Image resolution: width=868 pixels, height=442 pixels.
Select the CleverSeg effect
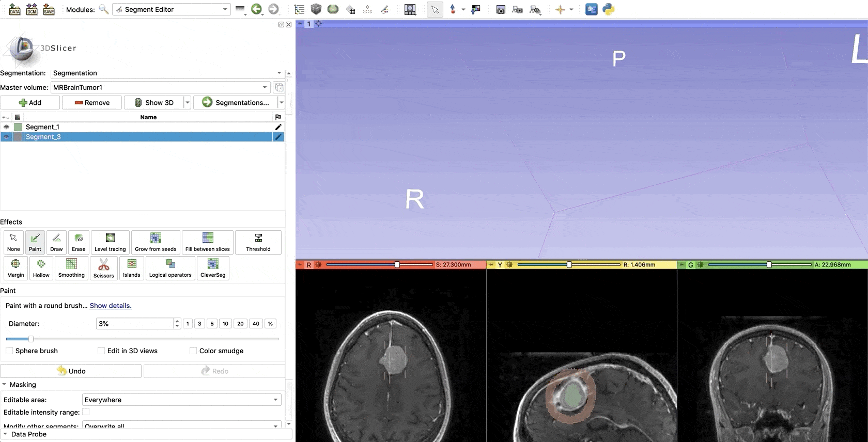coord(213,268)
